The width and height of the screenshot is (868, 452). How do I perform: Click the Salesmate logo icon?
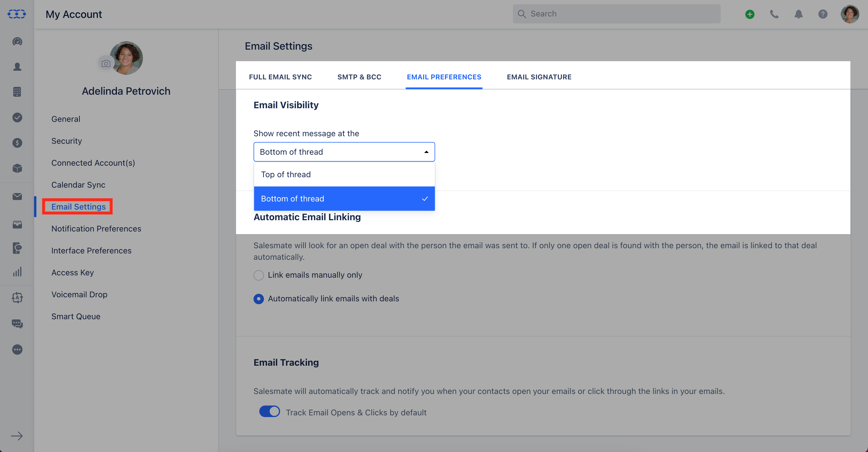tap(16, 14)
